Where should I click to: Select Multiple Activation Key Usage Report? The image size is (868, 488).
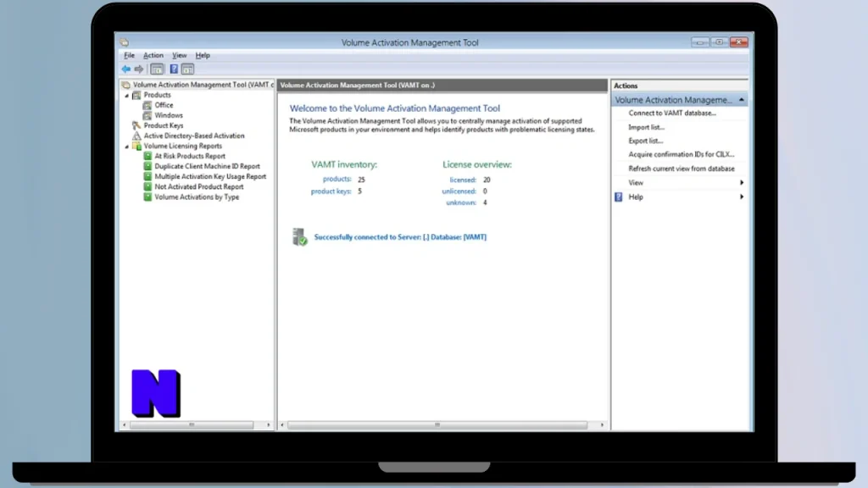pos(210,176)
